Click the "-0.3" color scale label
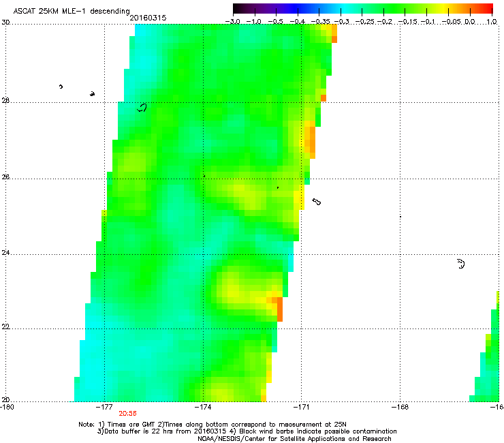This screenshot has width=504, height=443. pyautogui.click(x=342, y=22)
